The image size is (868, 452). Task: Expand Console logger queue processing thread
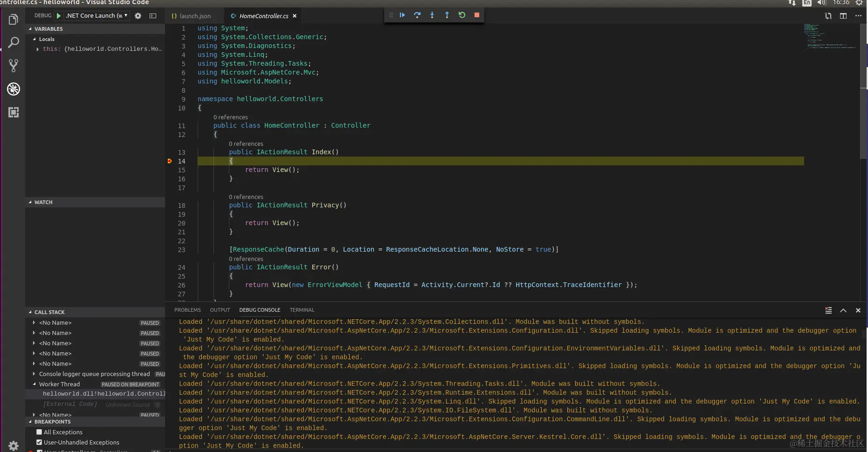(34, 374)
